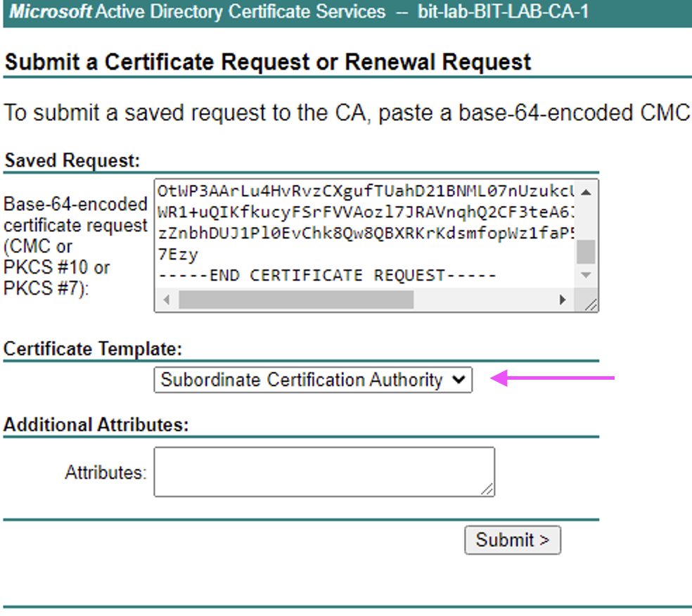Click the Submit a Certificate Request page title
Screen dimensions: 692x616
[x=267, y=62]
